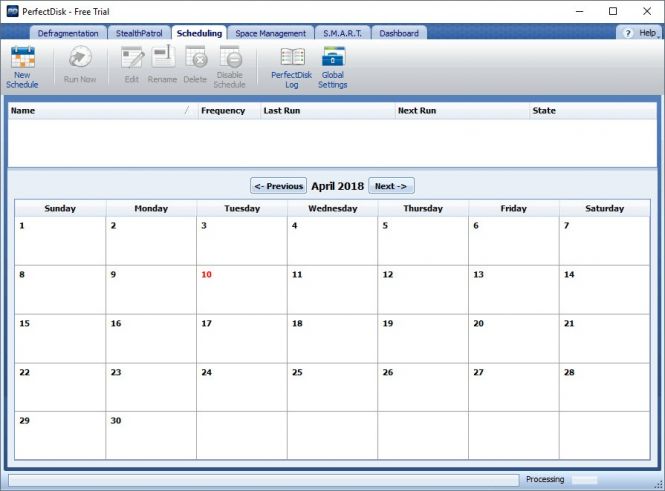The height and width of the screenshot is (491, 665).
Task: Click the window resize grip
Action: coord(658,485)
